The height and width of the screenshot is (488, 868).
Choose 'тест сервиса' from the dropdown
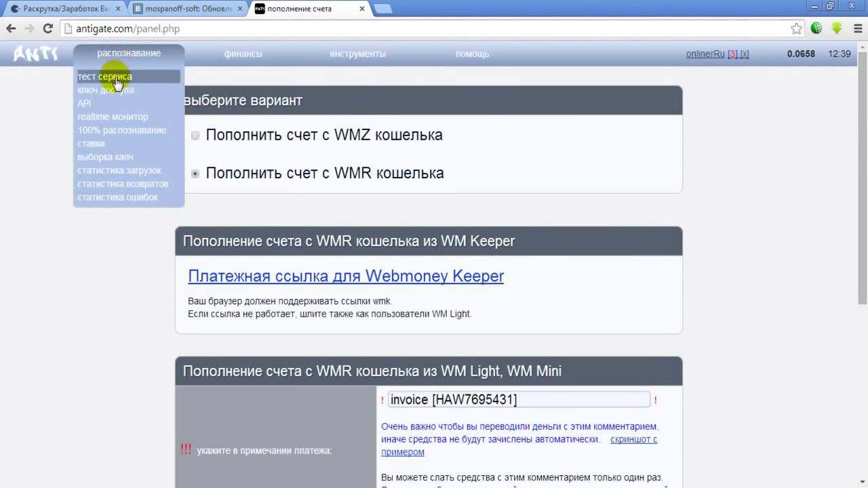click(129, 77)
